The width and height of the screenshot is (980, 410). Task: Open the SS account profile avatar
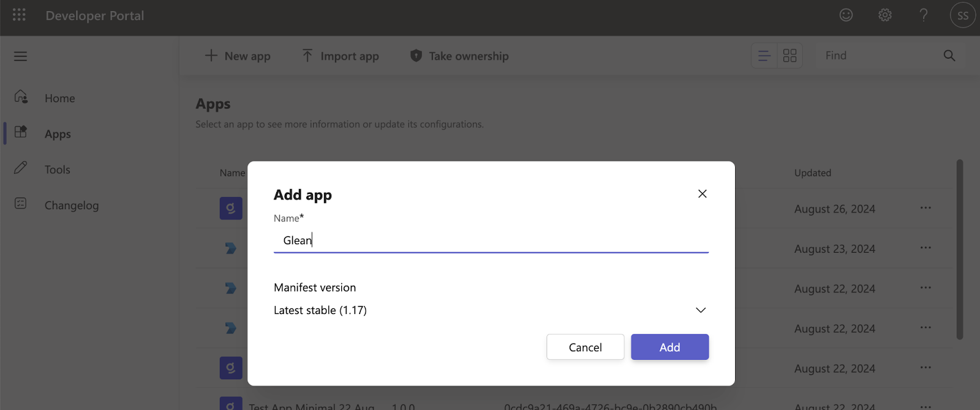(962, 15)
